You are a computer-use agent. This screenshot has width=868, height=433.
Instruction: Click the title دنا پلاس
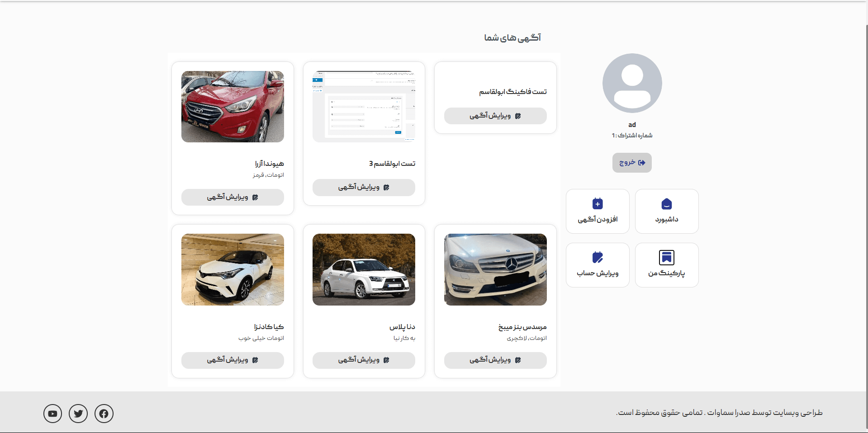pyautogui.click(x=402, y=327)
